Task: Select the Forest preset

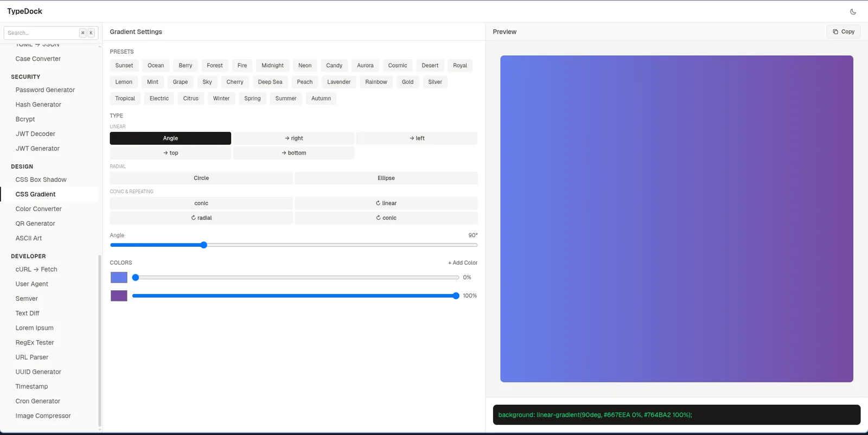Action: pos(215,66)
